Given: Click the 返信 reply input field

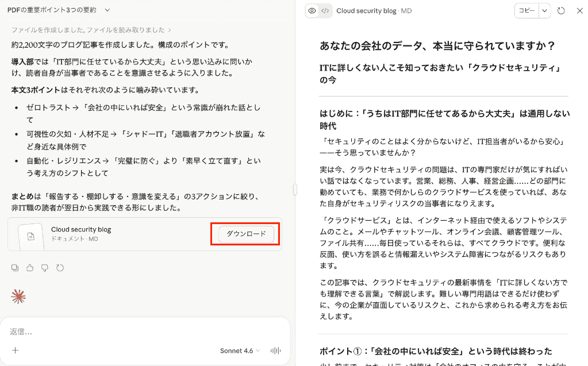Looking at the screenshot, I should (145, 332).
